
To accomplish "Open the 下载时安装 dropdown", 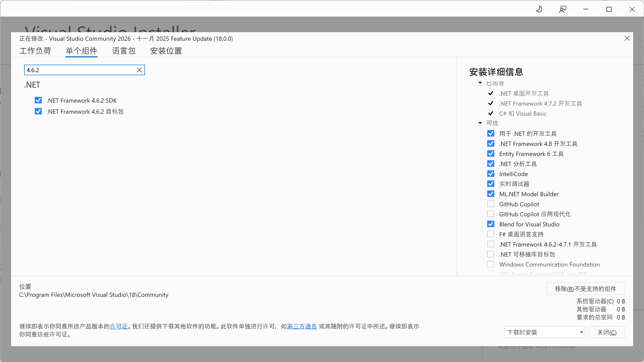I will (x=545, y=332).
